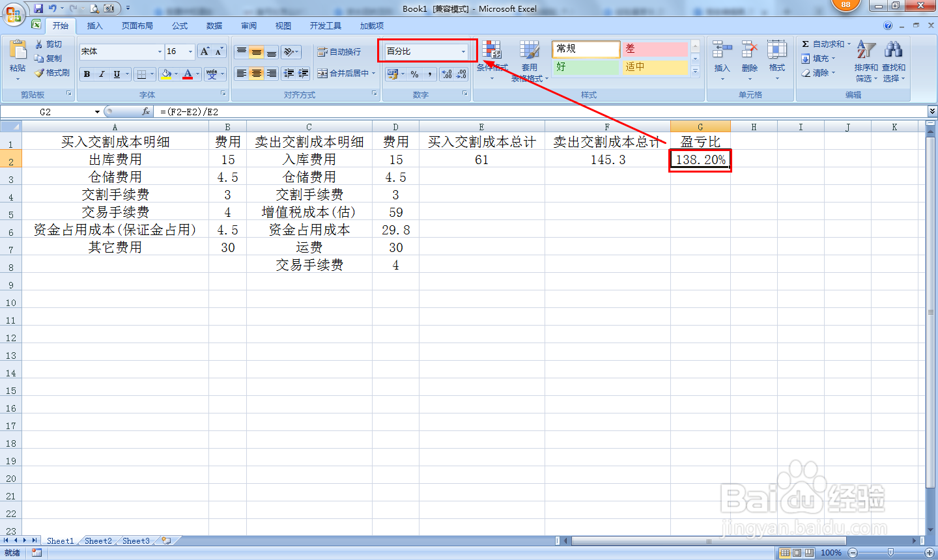938x560 pixels.
Task: Open Find & Select (查找和选择) binoculars
Action: click(x=894, y=61)
